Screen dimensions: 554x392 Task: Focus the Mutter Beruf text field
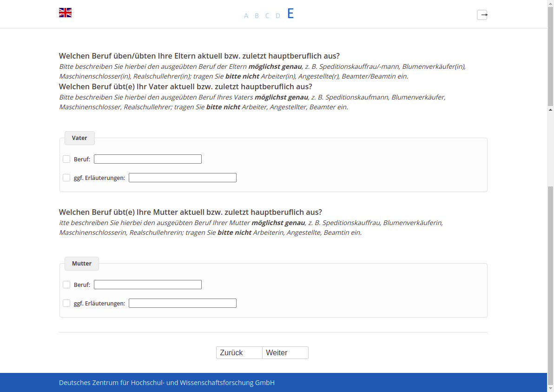[148, 285]
